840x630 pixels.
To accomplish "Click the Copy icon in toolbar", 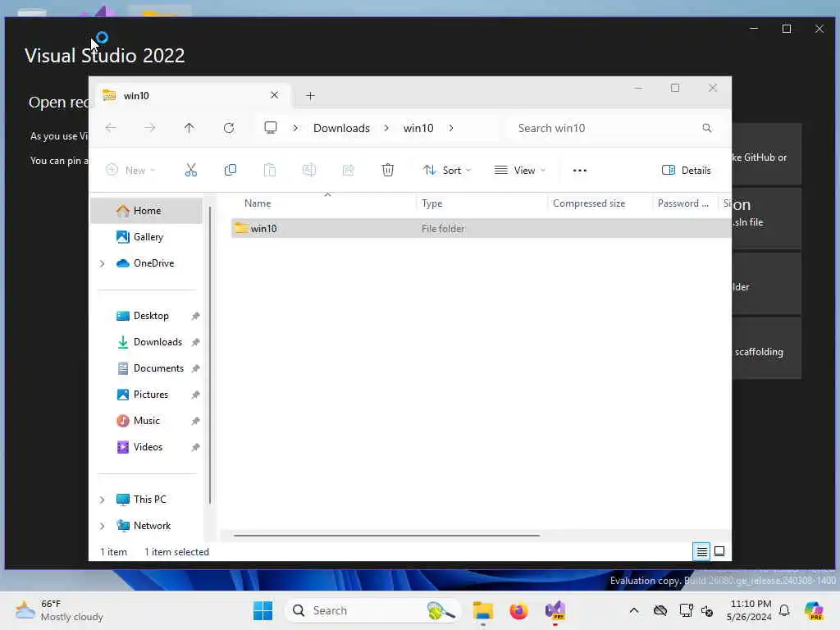I will [231, 171].
